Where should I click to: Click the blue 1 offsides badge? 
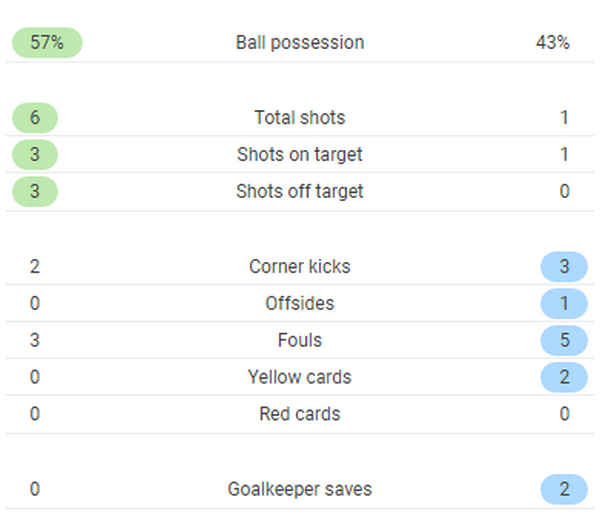click(x=564, y=304)
